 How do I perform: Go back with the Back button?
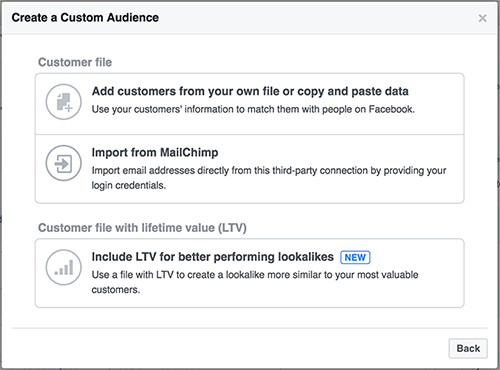coord(468,348)
